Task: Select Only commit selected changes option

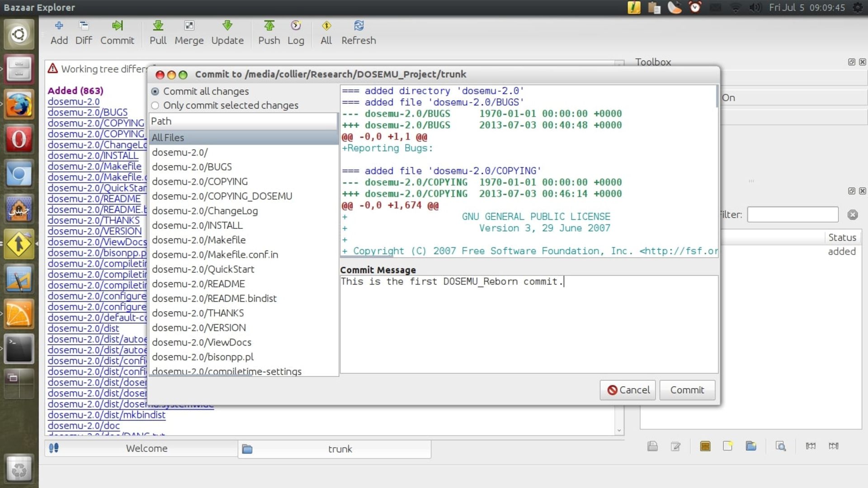Action: (225, 105)
